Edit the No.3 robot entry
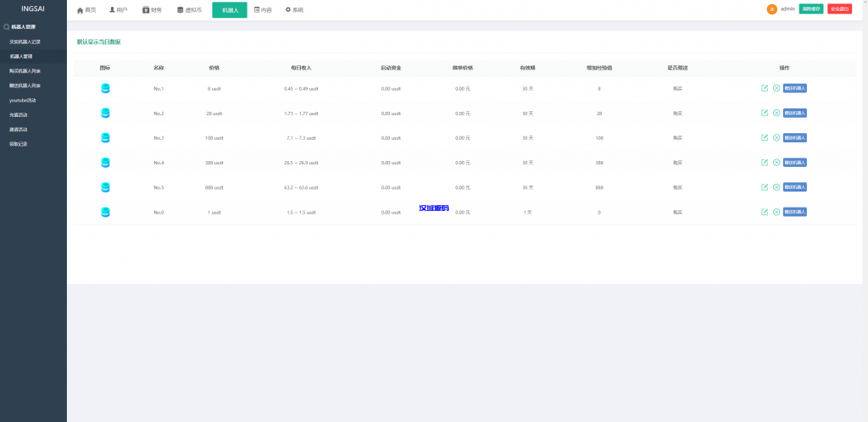The height and width of the screenshot is (422, 868). [765, 137]
